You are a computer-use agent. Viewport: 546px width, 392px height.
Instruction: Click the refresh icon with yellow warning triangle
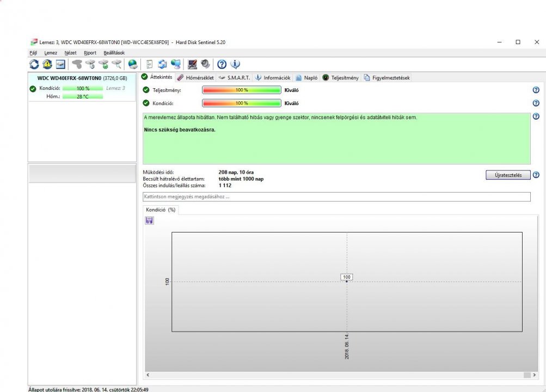47,64
